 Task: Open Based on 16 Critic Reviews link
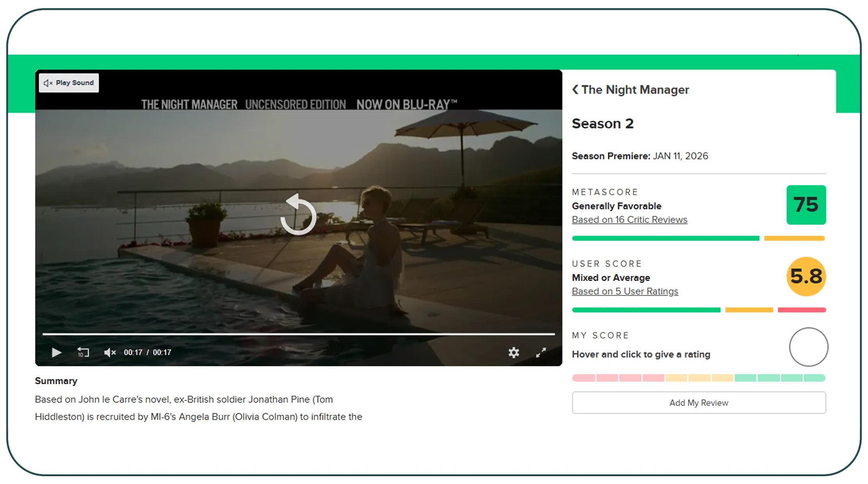[x=629, y=220]
